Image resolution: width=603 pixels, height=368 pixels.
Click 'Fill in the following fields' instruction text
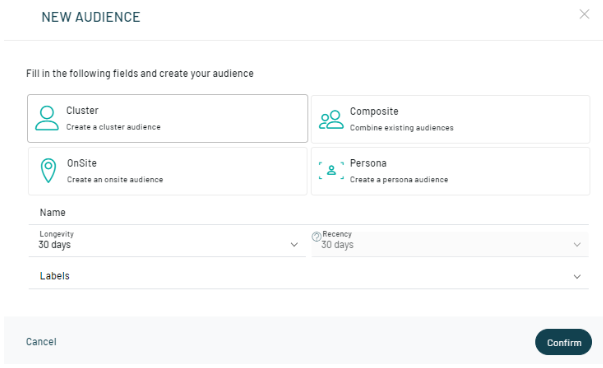click(140, 73)
